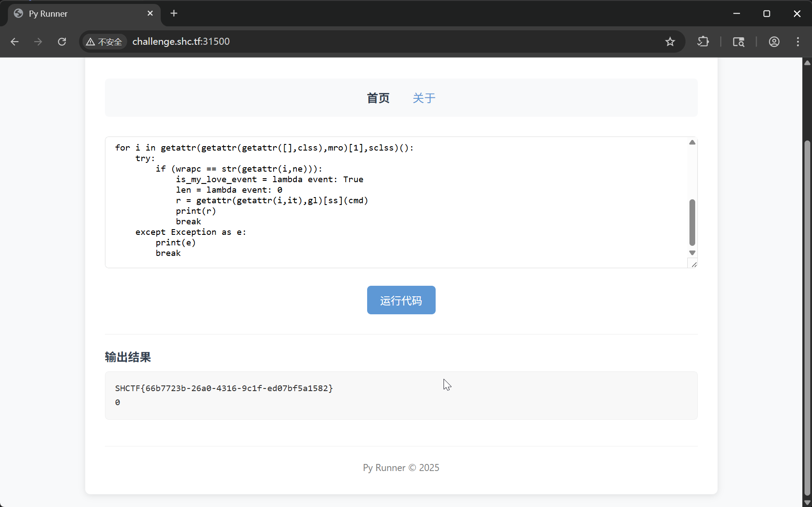Click the browser forward navigation arrow
Screen dimensions: 812x507
(x=38, y=42)
